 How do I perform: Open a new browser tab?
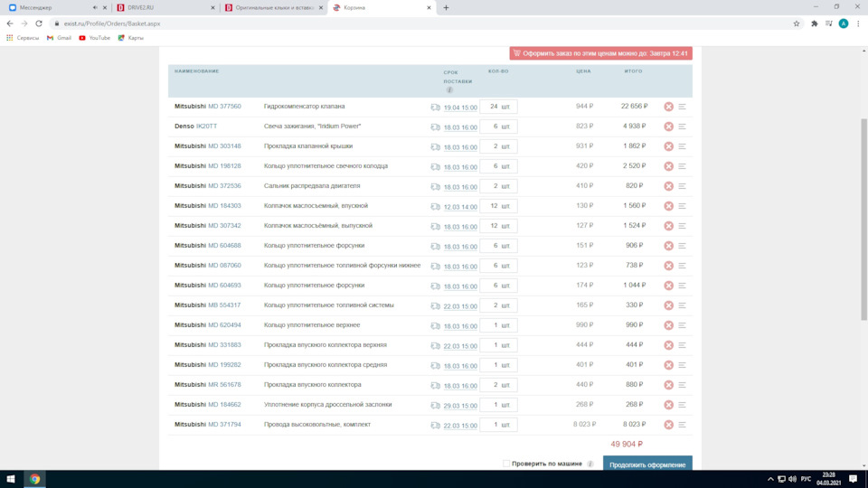[446, 8]
